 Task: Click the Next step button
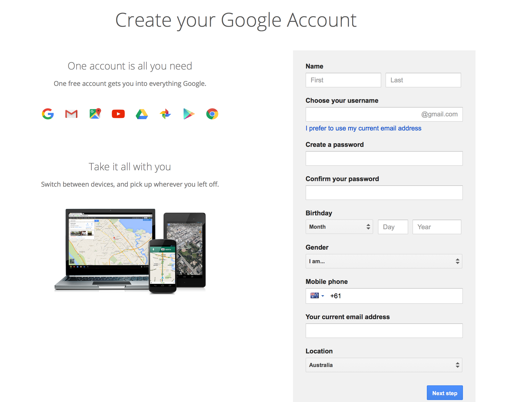(x=445, y=393)
